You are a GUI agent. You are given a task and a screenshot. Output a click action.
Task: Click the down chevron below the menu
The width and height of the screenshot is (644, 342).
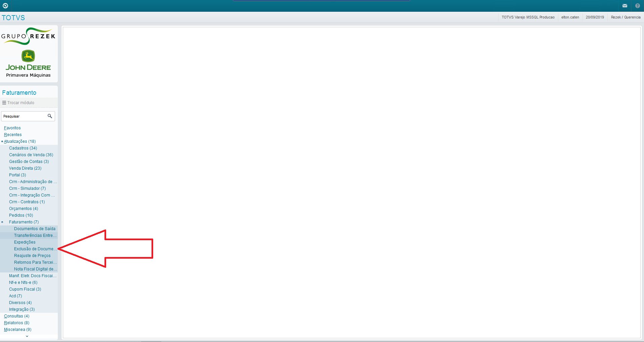(27, 336)
